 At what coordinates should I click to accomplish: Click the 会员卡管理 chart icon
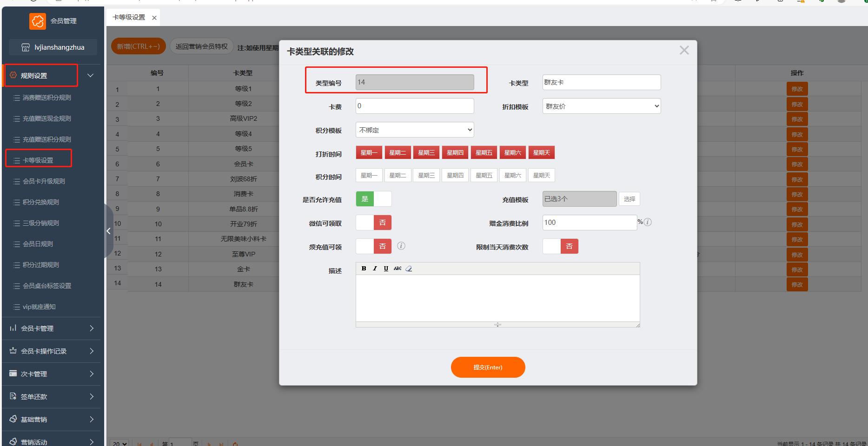point(13,328)
